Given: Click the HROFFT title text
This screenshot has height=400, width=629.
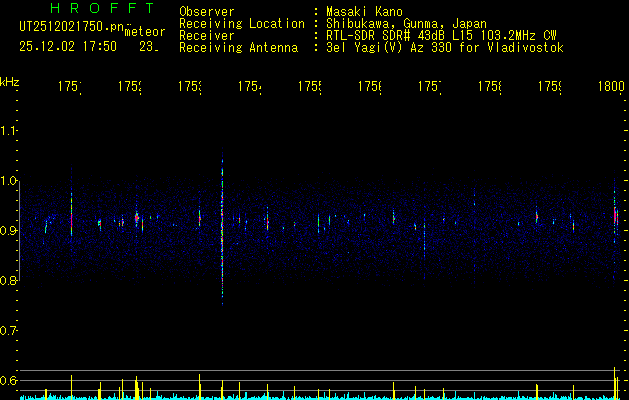Looking at the screenshot, I should coord(102,8).
